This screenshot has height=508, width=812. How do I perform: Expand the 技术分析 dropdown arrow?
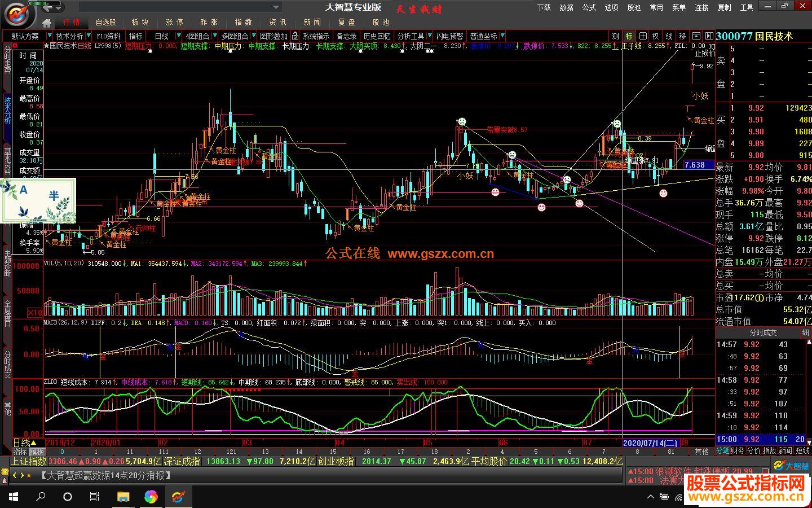point(89,36)
